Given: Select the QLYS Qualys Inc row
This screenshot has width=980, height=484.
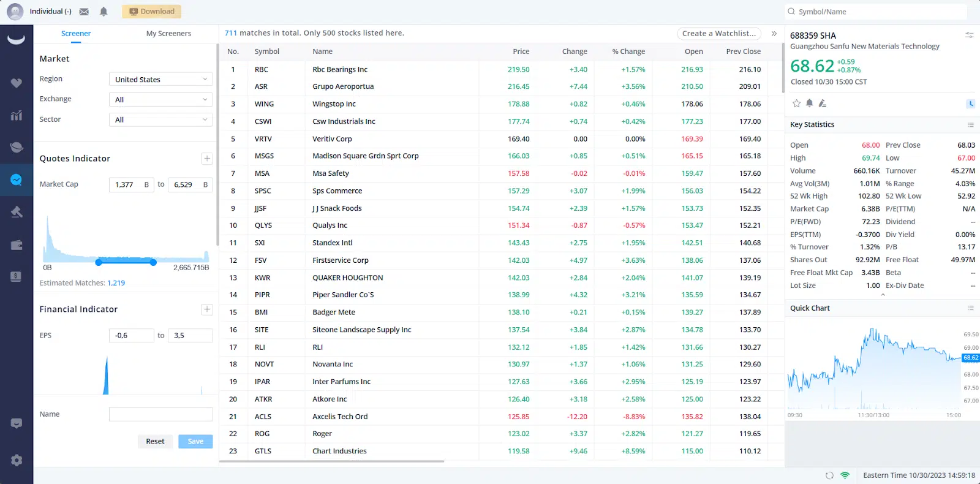Looking at the screenshot, I should [500, 225].
